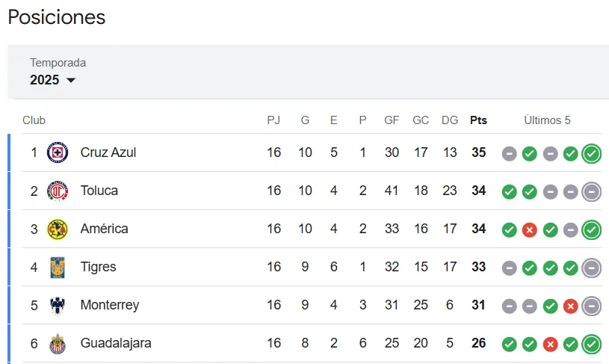Click Cruz Azul's latest win result icon
Screen dimensions: 609x364
(x=591, y=153)
